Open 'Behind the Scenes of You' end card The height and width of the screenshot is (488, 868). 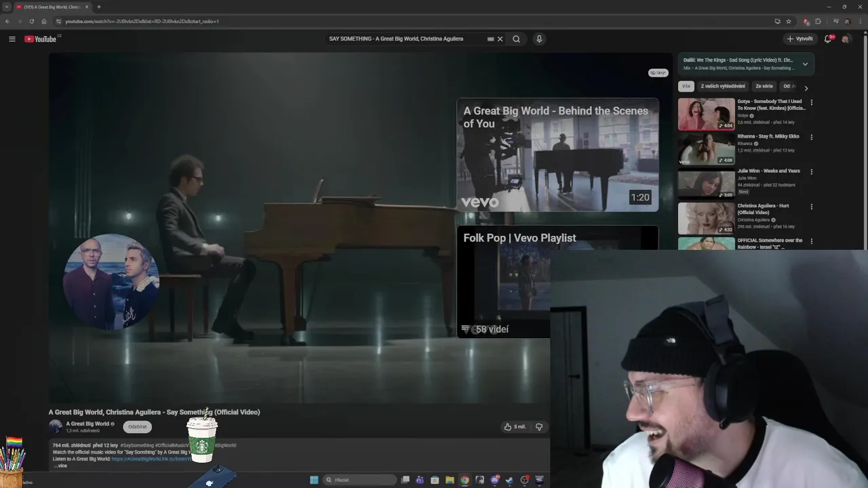pyautogui.click(x=557, y=155)
